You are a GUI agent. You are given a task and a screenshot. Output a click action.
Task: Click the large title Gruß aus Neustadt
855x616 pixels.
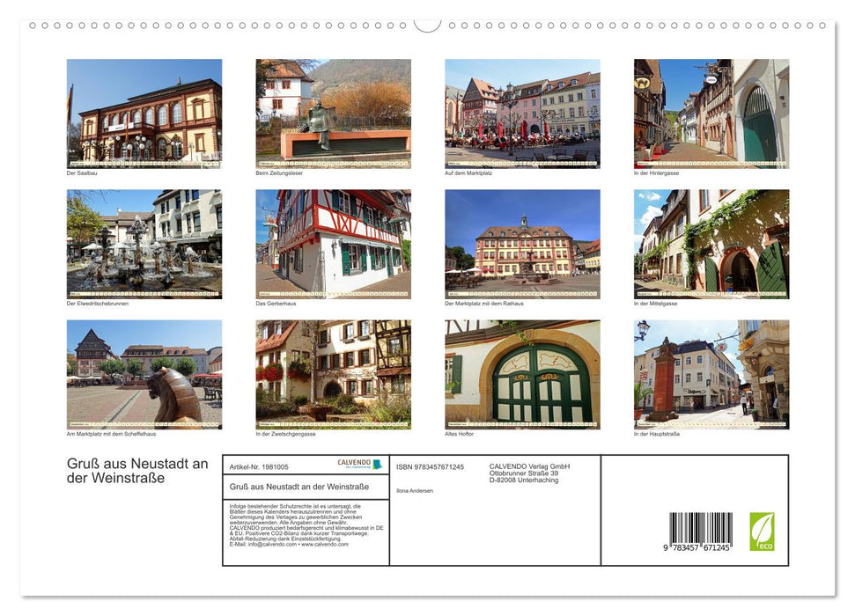(x=137, y=471)
